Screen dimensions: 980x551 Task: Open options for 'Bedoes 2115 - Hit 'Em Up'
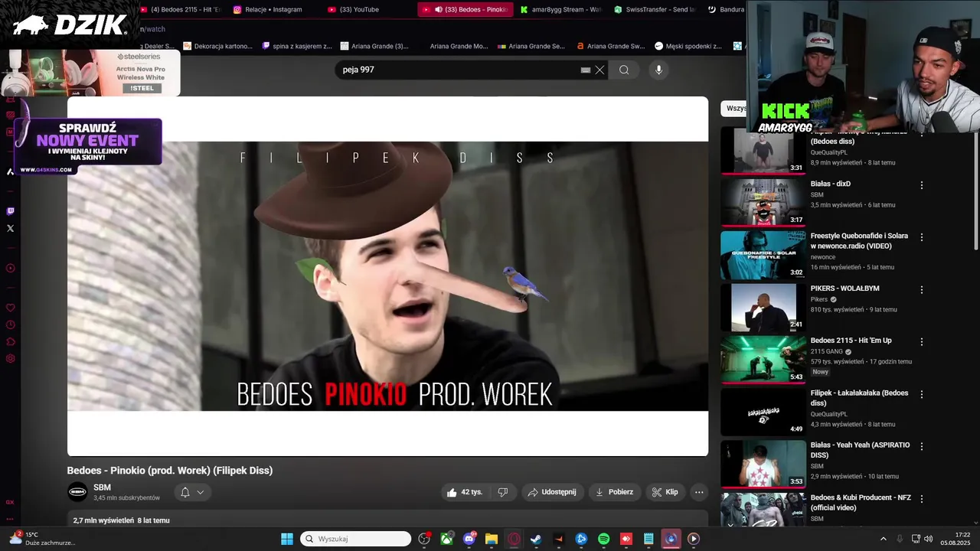922,342
